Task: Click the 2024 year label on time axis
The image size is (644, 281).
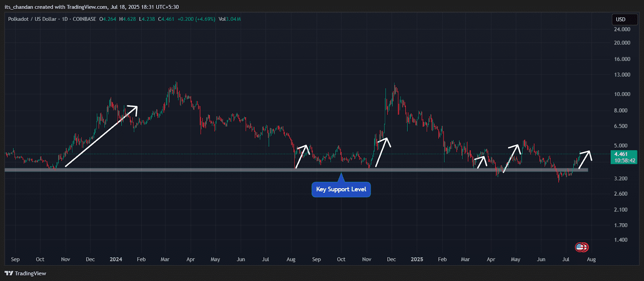Action: (116, 259)
